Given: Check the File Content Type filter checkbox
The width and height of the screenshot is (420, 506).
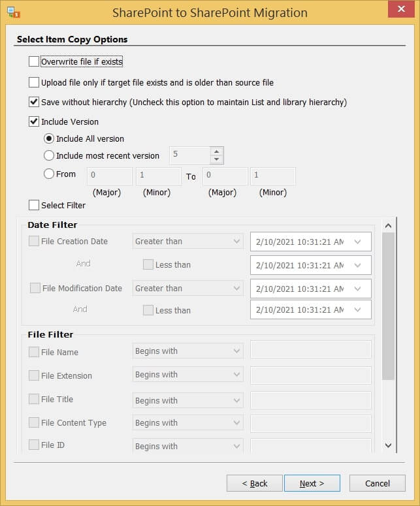Looking at the screenshot, I should click(x=34, y=422).
